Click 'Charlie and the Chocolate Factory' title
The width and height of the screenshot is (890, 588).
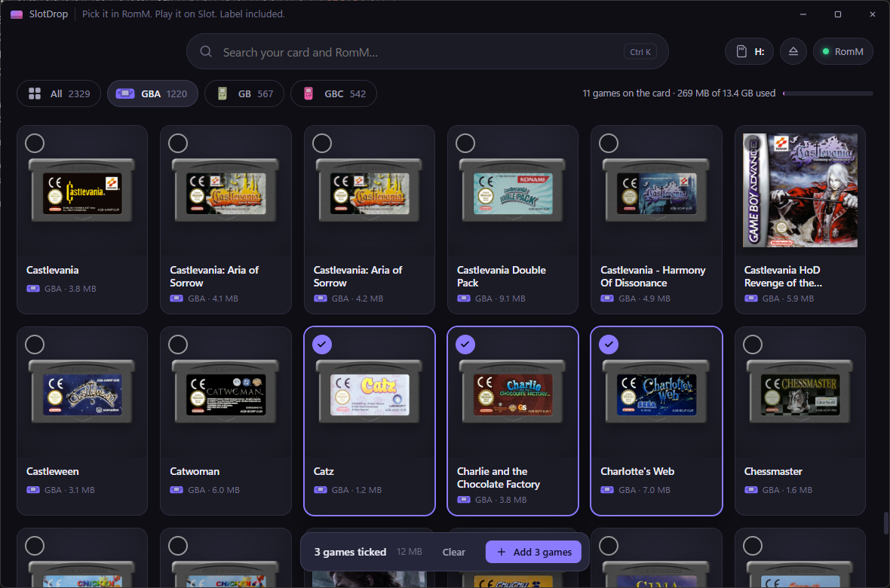click(x=499, y=478)
